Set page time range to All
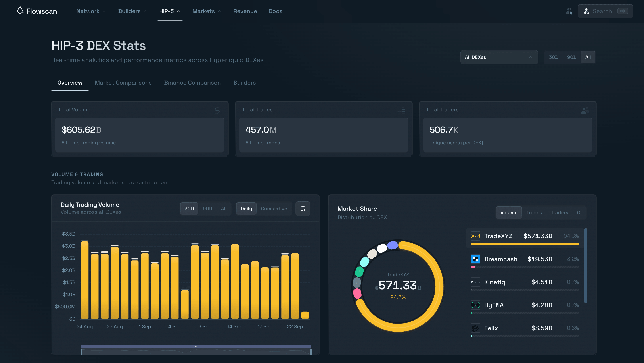This screenshot has width=644, height=363. [x=588, y=57]
